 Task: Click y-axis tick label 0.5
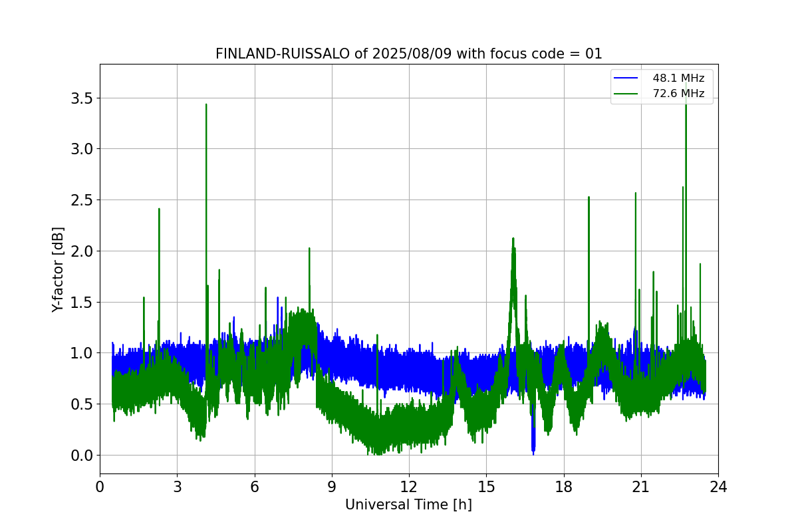(81, 404)
